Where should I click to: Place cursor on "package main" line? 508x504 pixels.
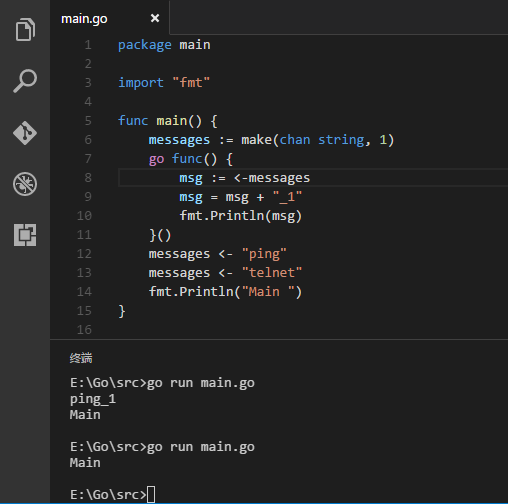pyautogui.click(x=164, y=45)
